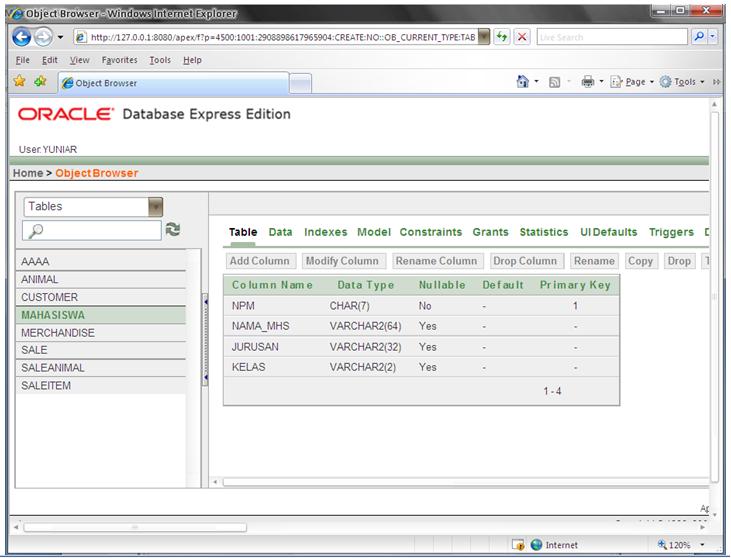
Task: Click the object search field
Action: (x=92, y=230)
